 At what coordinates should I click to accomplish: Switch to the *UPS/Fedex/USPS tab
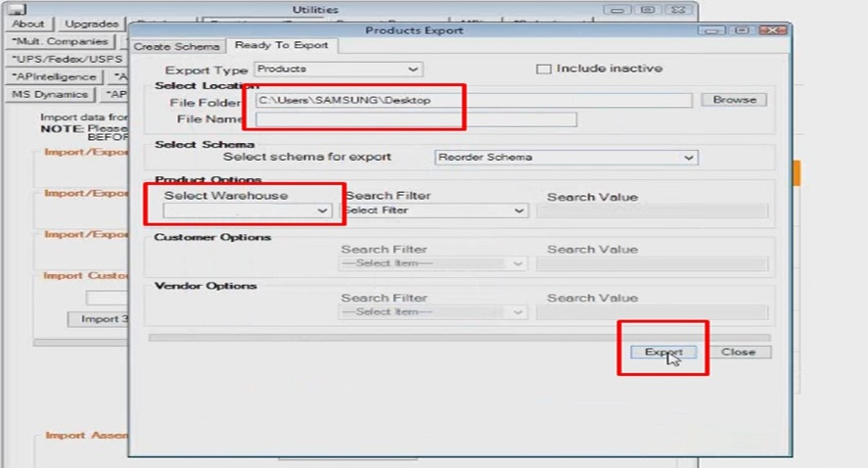pyautogui.click(x=61, y=59)
